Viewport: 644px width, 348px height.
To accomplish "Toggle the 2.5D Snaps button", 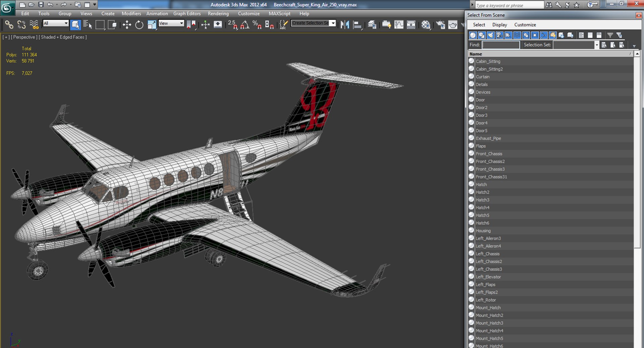I will (232, 24).
